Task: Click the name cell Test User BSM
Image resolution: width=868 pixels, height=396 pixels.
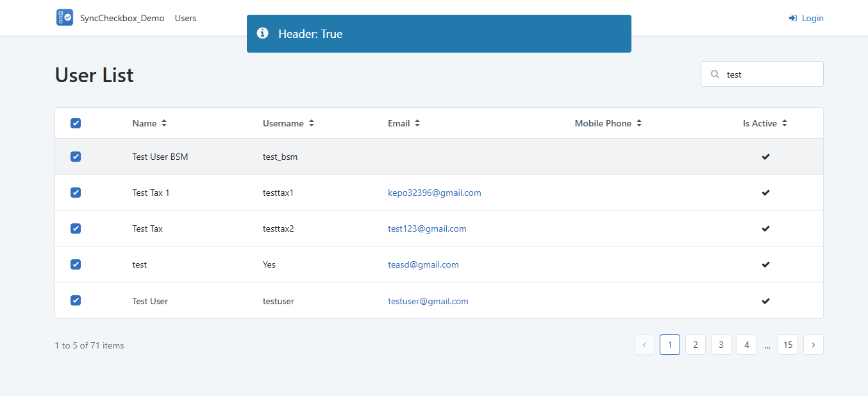Action: click(x=160, y=157)
